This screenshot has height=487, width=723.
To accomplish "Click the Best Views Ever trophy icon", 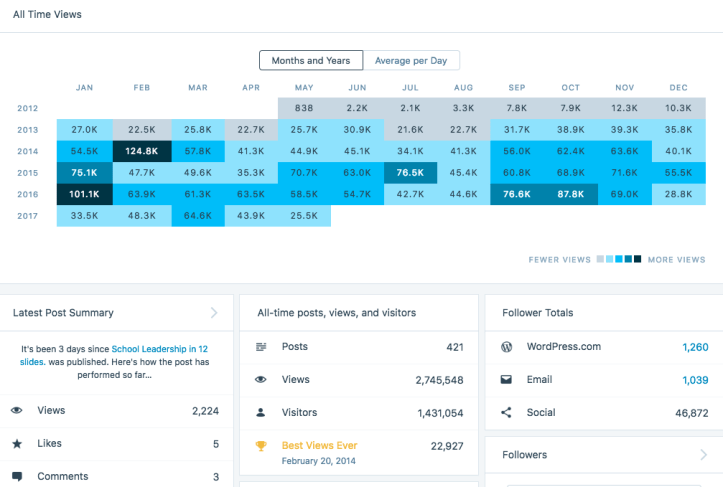I will coord(261,446).
